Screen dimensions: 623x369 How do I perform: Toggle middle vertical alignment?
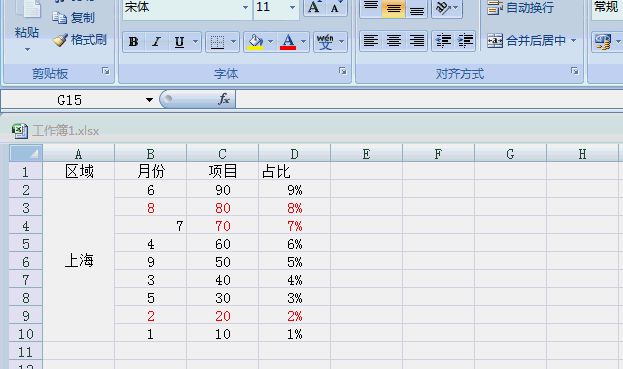pyautogui.click(x=393, y=8)
